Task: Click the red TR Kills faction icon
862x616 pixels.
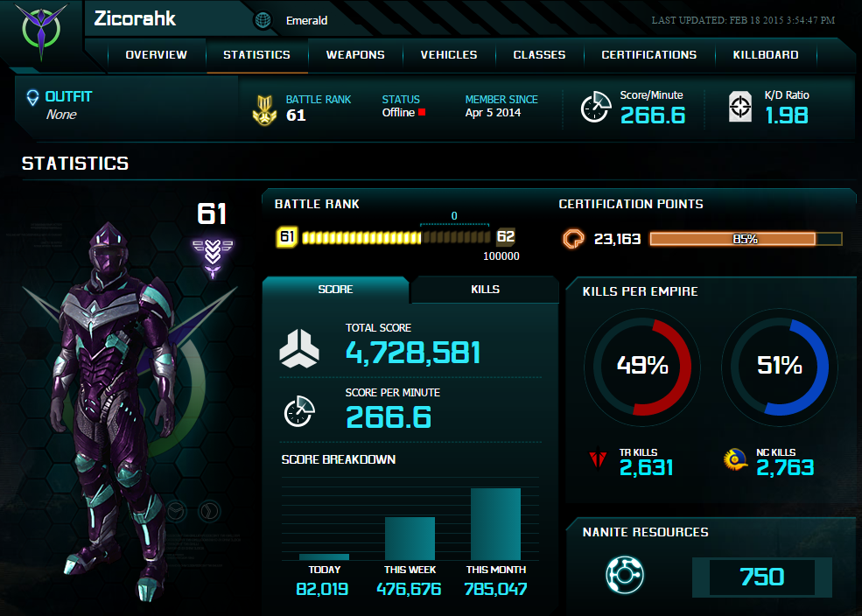Action: point(598,459)
